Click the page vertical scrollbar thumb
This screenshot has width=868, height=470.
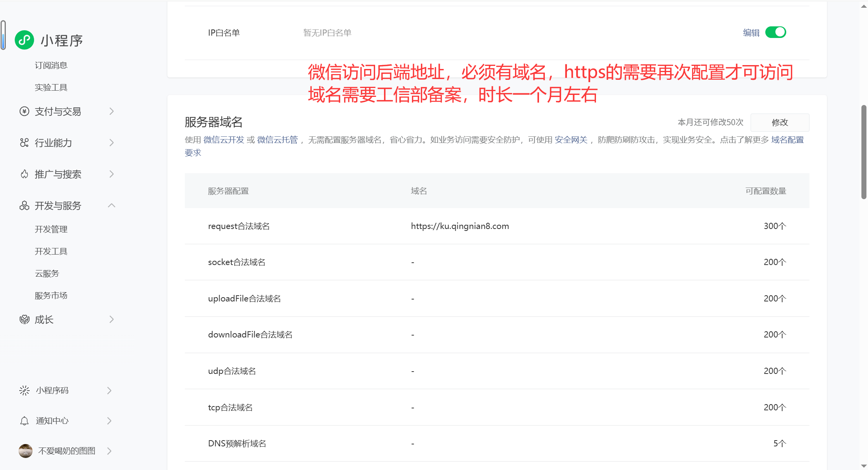(864, 151)
